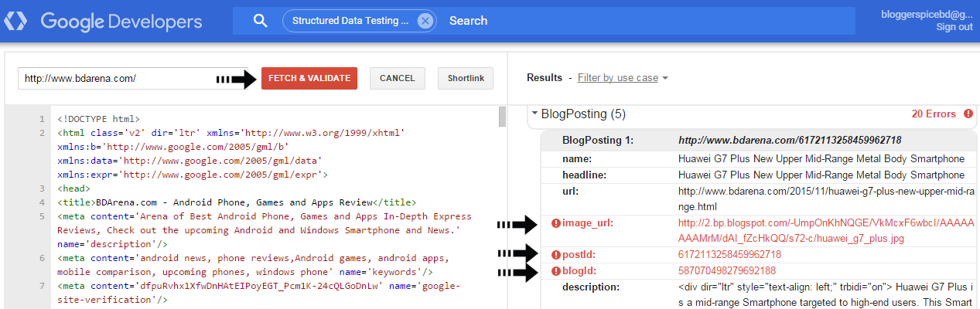This screenshot has height=309, width=980.
Task: Click the error icon next to postId
Action: 555,255
